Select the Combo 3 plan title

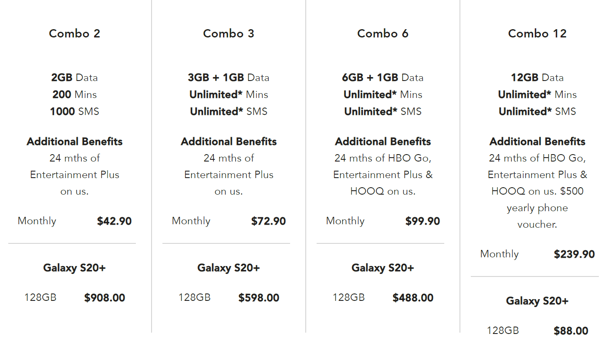[229, 34]
